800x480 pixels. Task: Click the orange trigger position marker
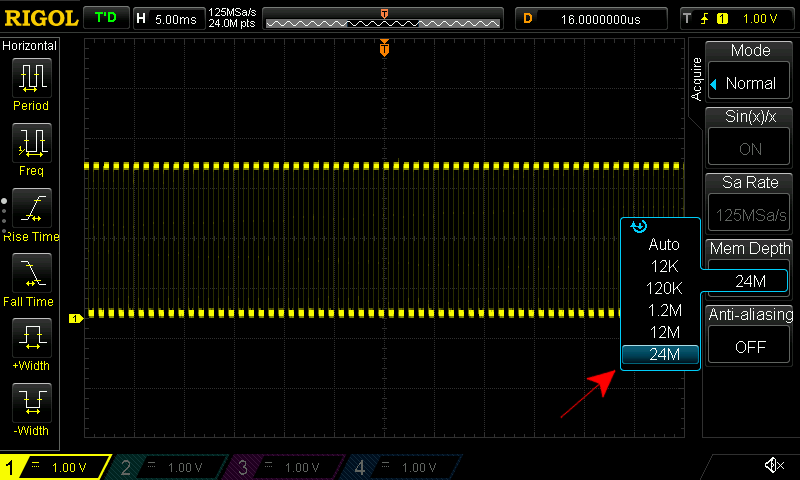[384, 47]
